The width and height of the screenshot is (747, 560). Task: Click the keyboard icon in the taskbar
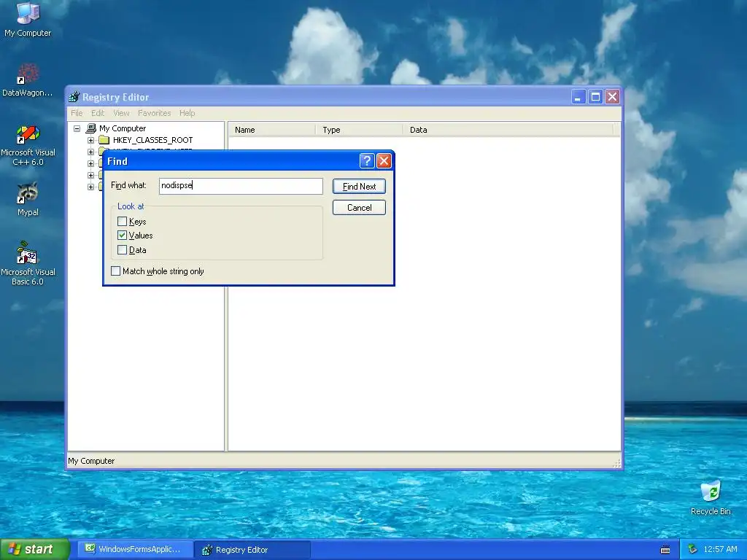(x=665, y=550)
